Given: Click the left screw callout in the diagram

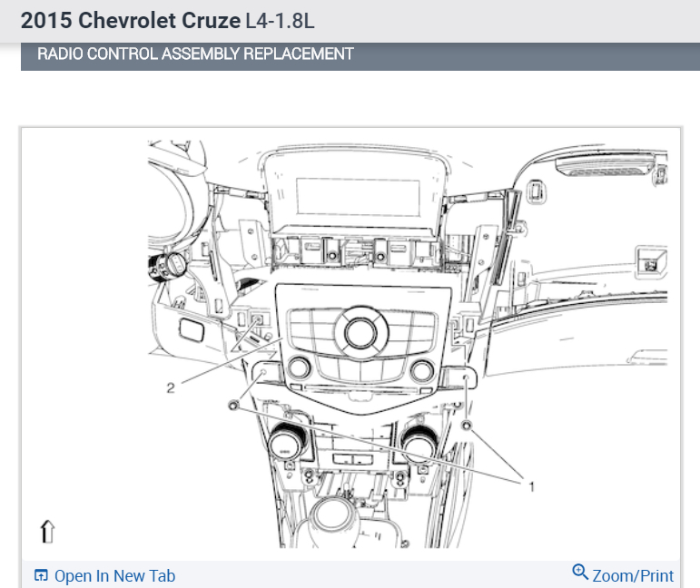Looking at the screenshot, I should tap(233, 405).
